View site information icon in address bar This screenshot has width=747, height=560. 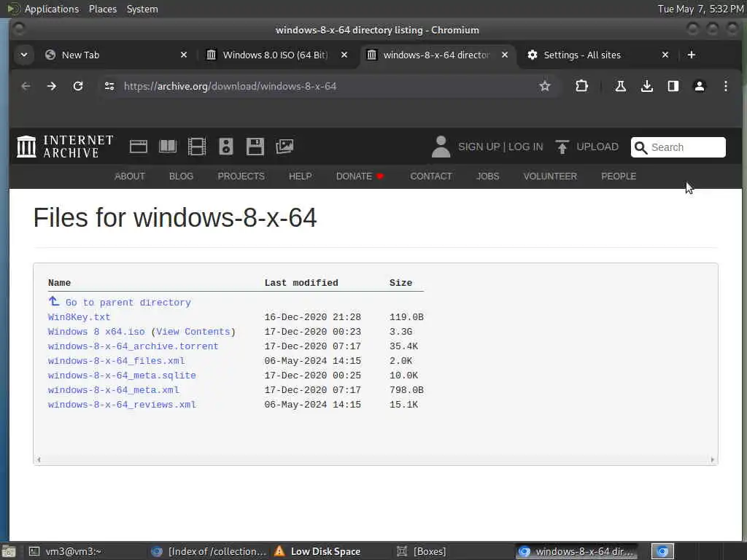109,86
